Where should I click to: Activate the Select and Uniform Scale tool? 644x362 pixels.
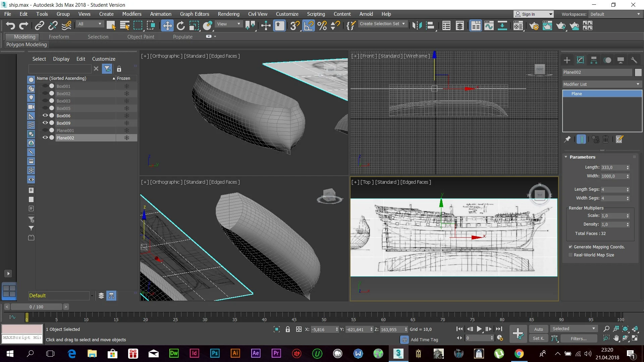click(194, 26)
